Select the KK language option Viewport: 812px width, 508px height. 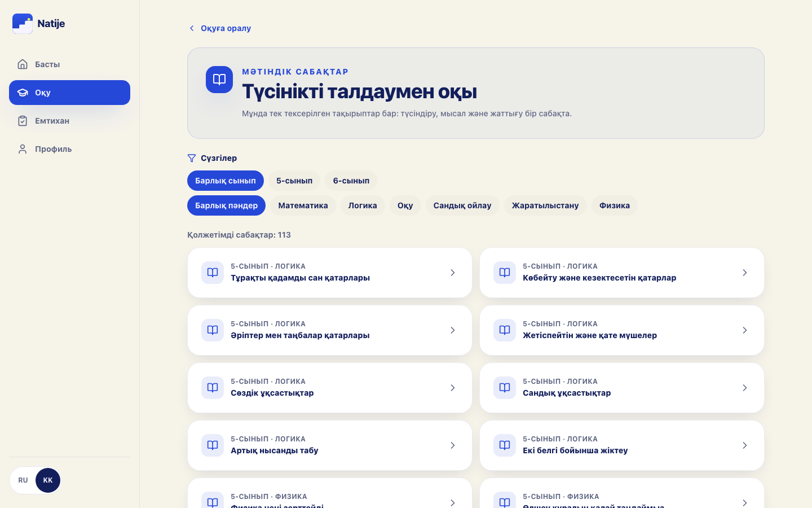[x=48, y=480]
